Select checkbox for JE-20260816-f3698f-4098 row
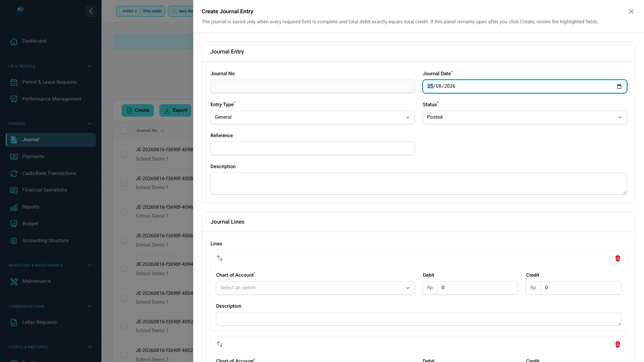 click(x=124, y=154)
